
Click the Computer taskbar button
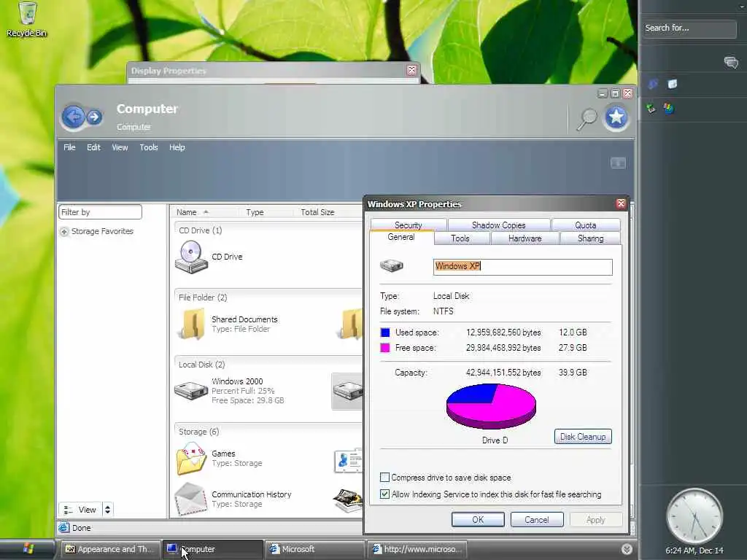(x=212, y=549)
